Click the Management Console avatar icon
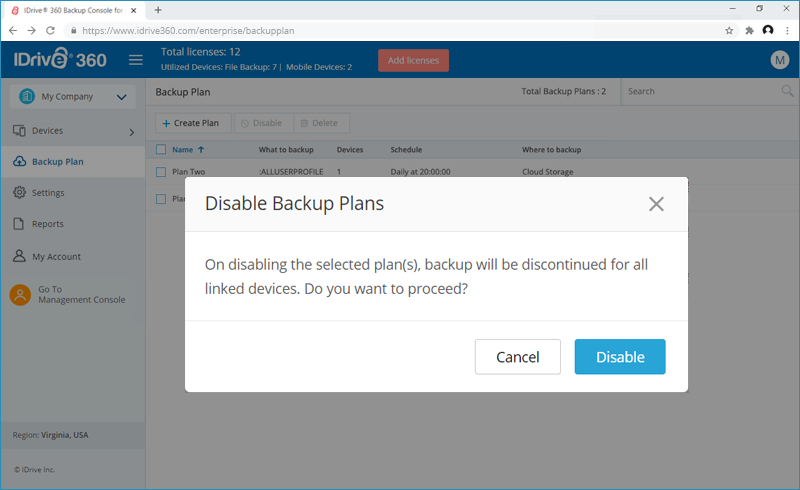Screen dimensions: 800x490 pos(20,295)
